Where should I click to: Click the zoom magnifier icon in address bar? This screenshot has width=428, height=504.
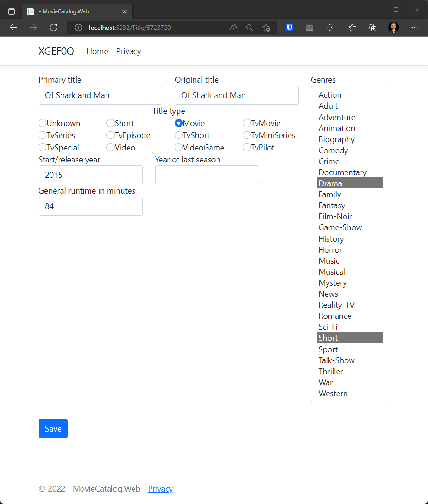pyautogui.click(x=250, y=28)
